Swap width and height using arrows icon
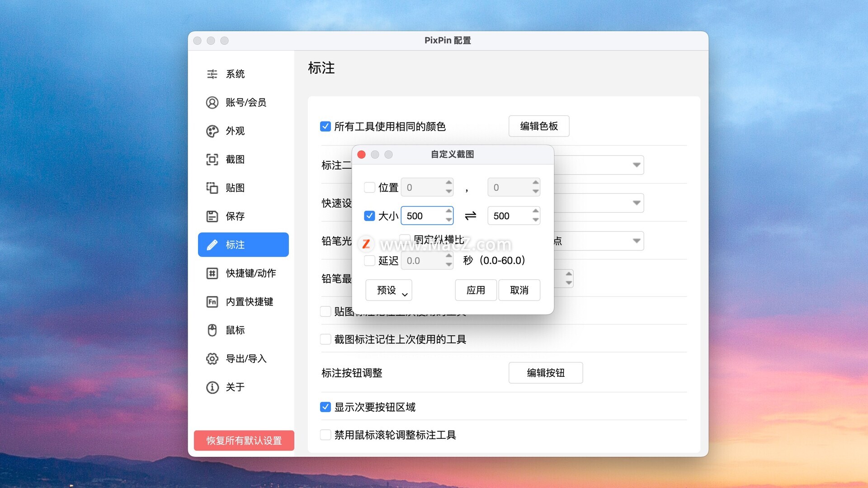This screenshot has height=488, width=868. 470,216
